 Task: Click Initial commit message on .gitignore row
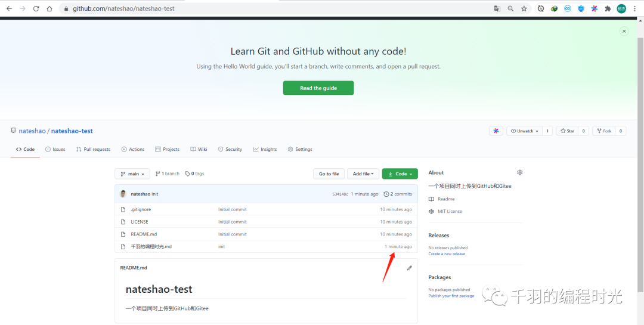[233, 209]
